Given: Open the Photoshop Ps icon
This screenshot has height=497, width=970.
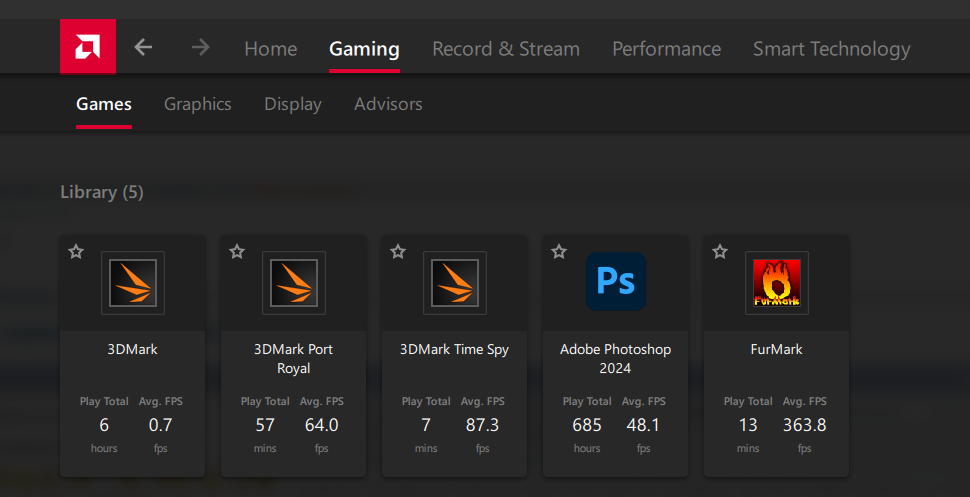Looking at the screenshot, I should tap(616, 281).
